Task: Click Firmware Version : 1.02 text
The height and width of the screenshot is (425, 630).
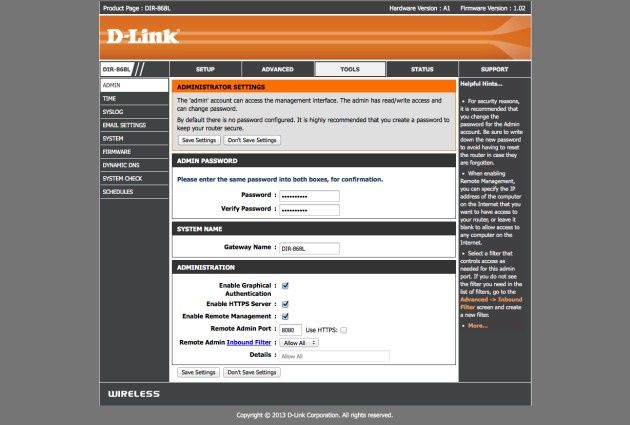Action: [x=493, y=8]
